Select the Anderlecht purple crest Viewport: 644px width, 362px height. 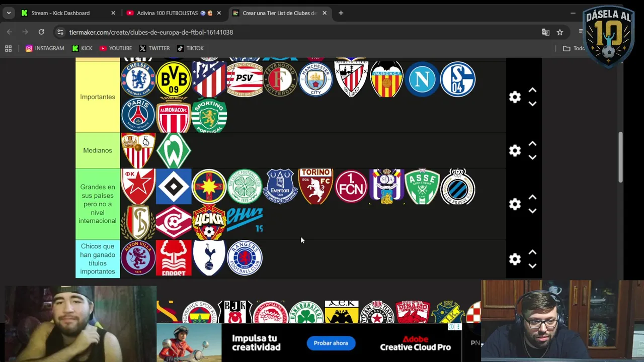point(386,187)
